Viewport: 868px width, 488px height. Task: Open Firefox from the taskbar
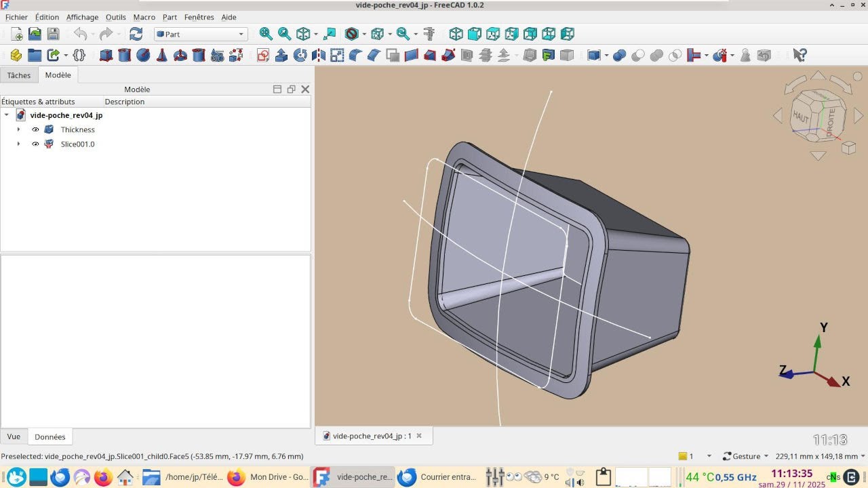pyautogui.click(x=103, y=477)
